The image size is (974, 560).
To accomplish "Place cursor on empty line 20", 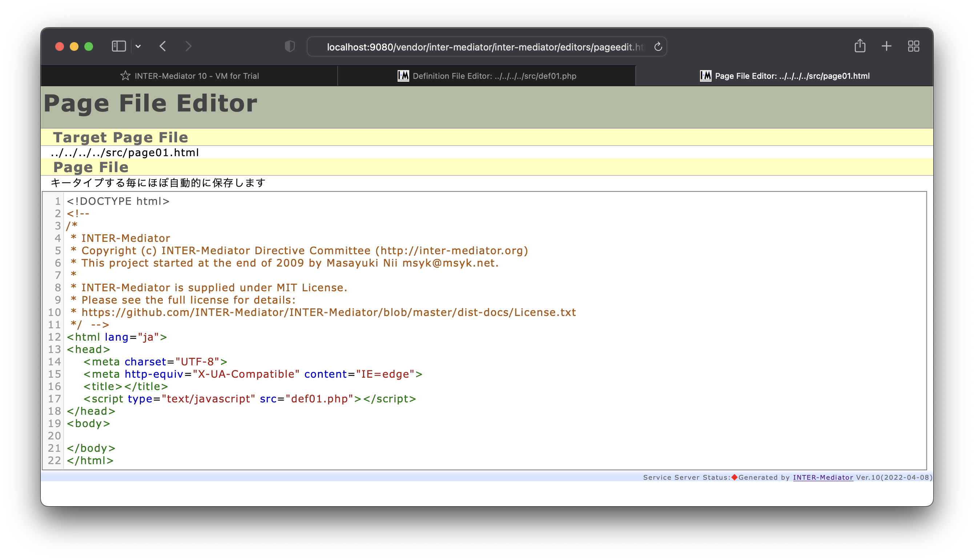I will (495, 436).
